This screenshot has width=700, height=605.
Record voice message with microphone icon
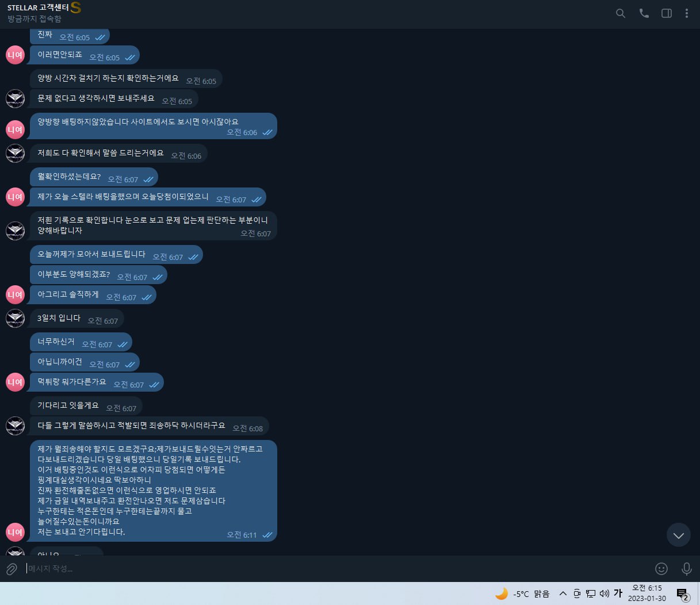pos(686,569)
